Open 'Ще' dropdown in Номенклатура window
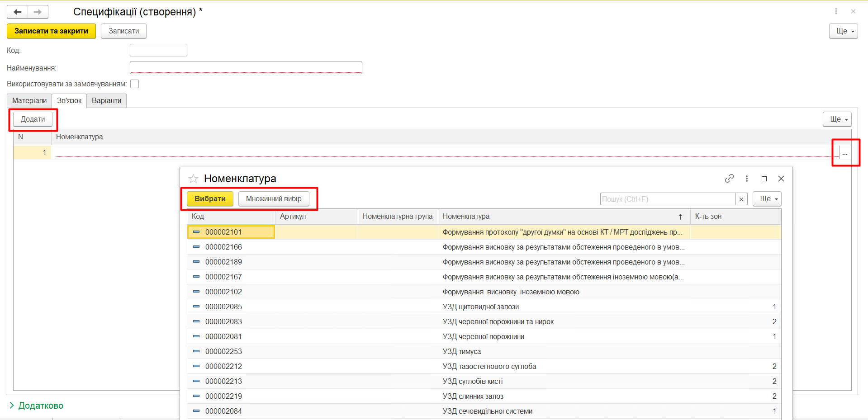868x420 pixels. tap(767, 199)
